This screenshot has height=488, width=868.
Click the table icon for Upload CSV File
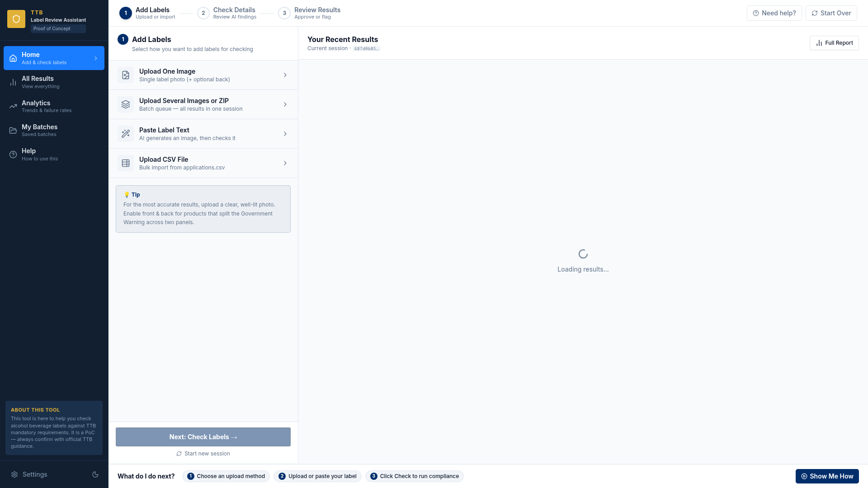point(126,163)
